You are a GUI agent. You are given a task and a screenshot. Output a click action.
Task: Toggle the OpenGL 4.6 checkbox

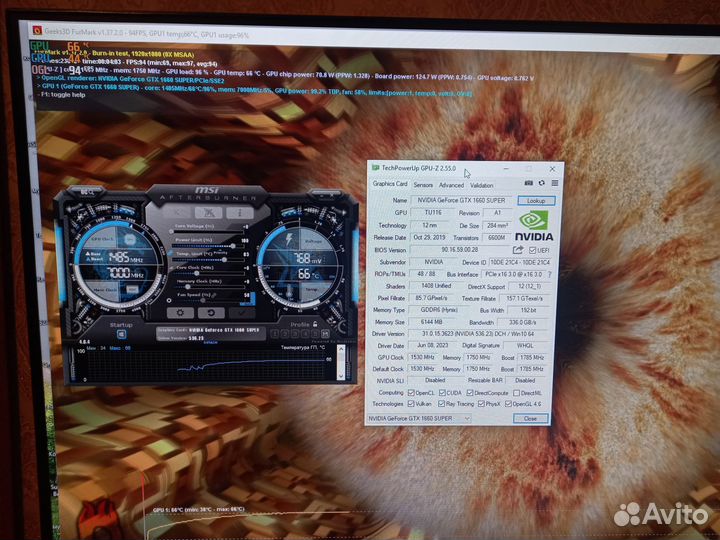pos(508,404)
